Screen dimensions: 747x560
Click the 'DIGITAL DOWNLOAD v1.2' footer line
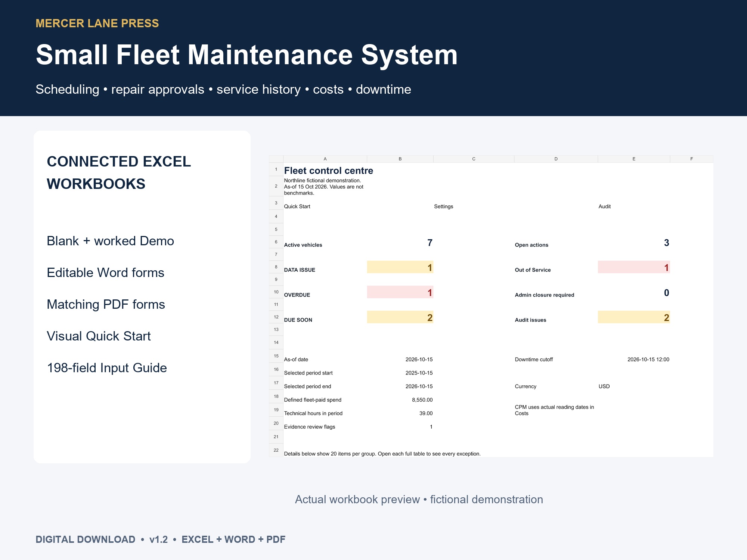(x=161, y=539)
